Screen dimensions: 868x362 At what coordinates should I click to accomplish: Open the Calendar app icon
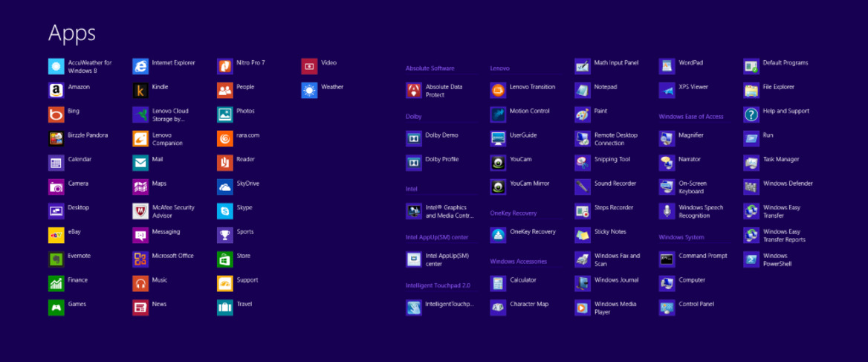click(56, 163)
